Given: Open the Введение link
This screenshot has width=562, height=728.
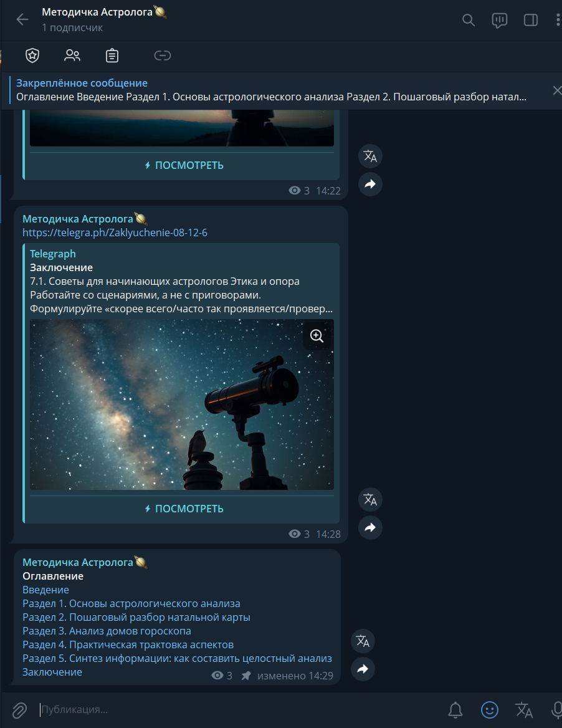Looking at the screenshot, I should click(x=46, y=590).
